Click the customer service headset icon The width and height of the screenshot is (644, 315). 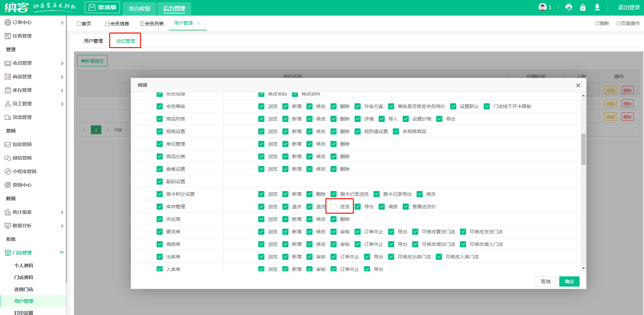[568, 7]
